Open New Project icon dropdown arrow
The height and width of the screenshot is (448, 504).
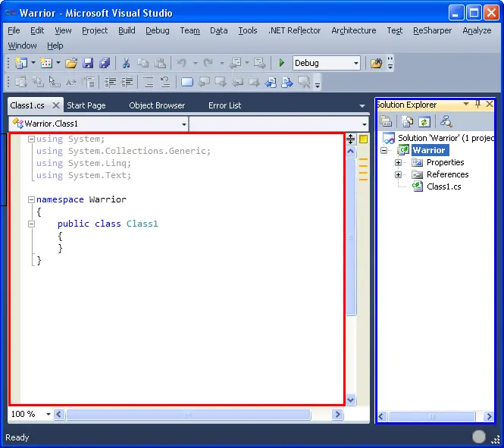pyautogui.click(x=33, y=63)
